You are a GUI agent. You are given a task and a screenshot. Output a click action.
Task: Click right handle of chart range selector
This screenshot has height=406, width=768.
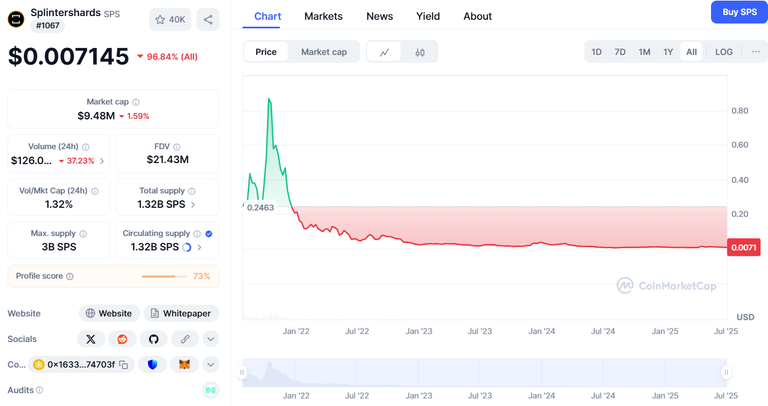(x=726, y=373)
